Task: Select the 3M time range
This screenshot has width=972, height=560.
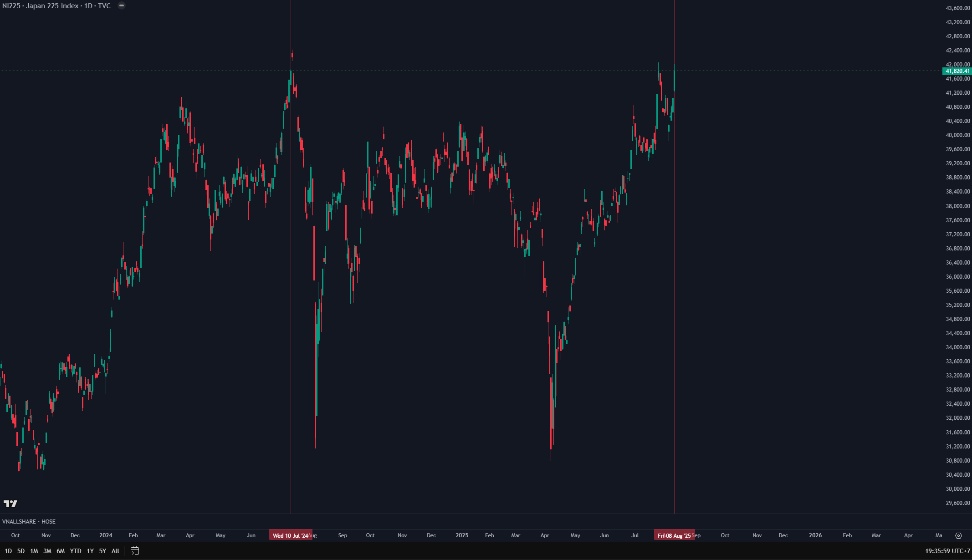Action: 47,551
